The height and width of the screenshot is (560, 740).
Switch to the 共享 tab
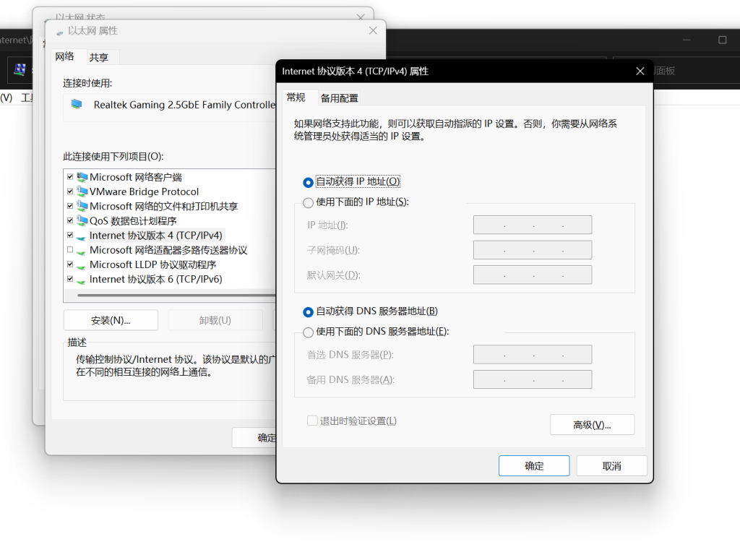tap(101, 56)
